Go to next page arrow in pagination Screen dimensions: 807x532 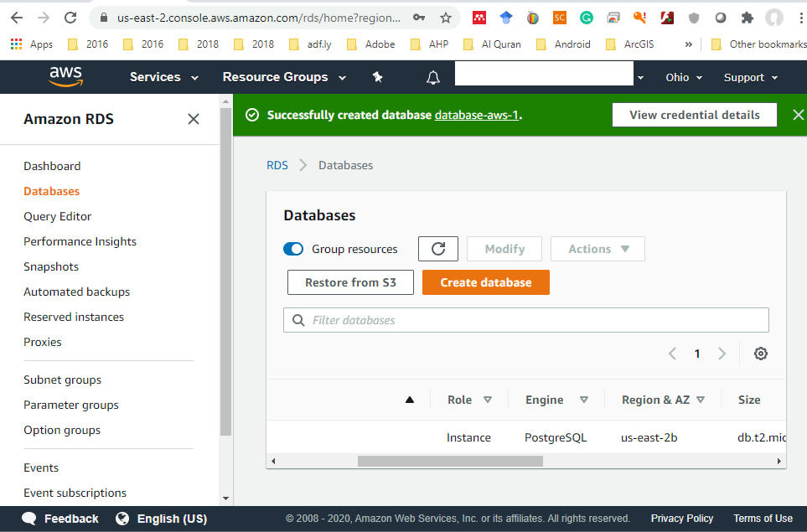[x=722, y=354]
